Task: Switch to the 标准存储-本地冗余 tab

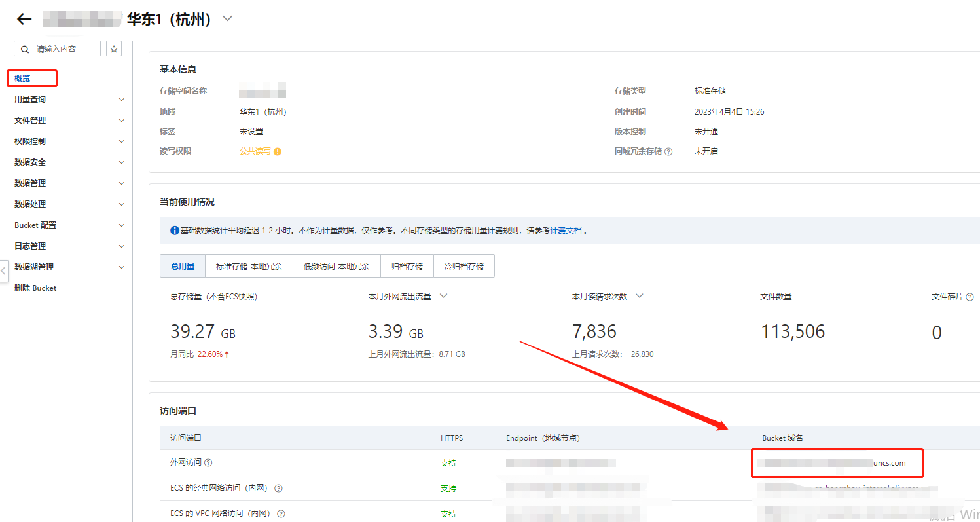Action: tap(249, 267)
